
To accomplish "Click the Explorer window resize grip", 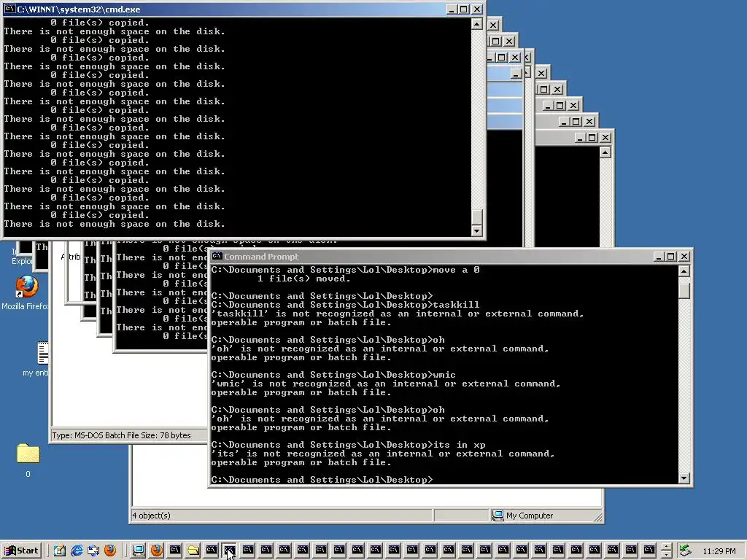I will point(598,517).
